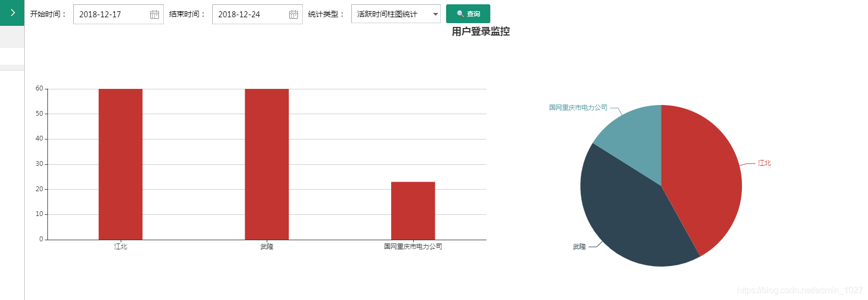The width and height of the screenshot is (868, 300).
Task: Click the 江北 label beside the pie
Action: [x=764, y=163]
